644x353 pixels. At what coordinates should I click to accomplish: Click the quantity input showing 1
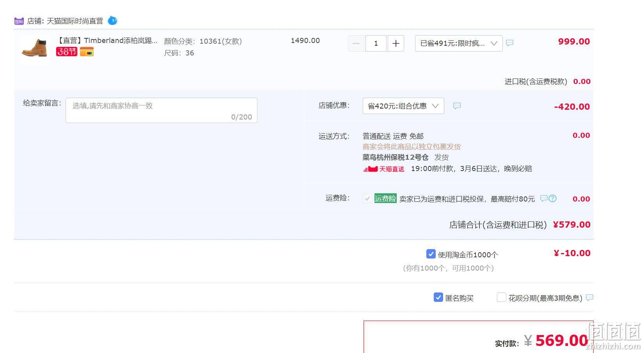point(376,43)
